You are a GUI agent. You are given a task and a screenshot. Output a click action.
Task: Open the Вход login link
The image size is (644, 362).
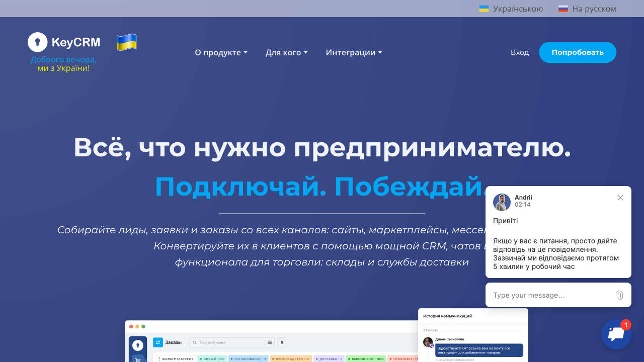(x=520, y=52)
